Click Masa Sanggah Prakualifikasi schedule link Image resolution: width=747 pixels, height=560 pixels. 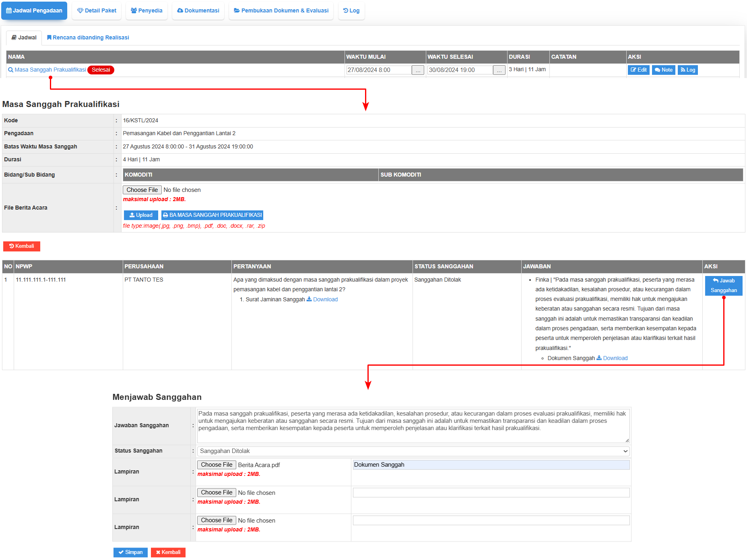tap(50, 70)
